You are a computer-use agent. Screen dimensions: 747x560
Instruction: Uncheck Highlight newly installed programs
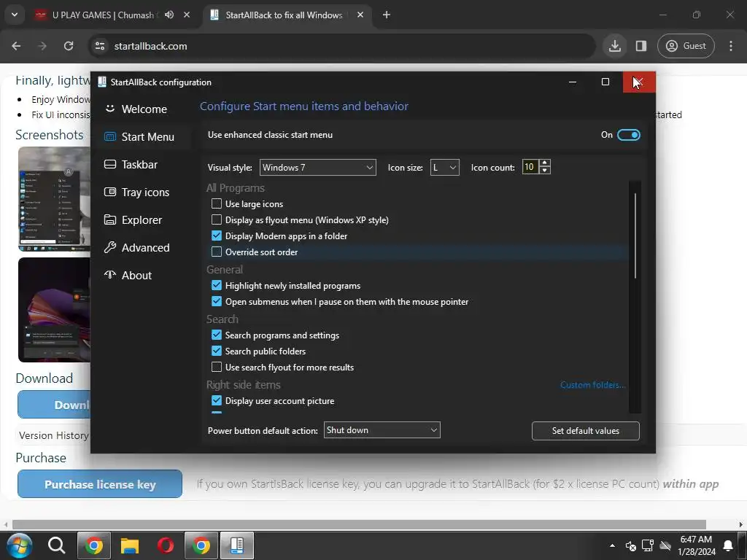(x=216, y=285)
